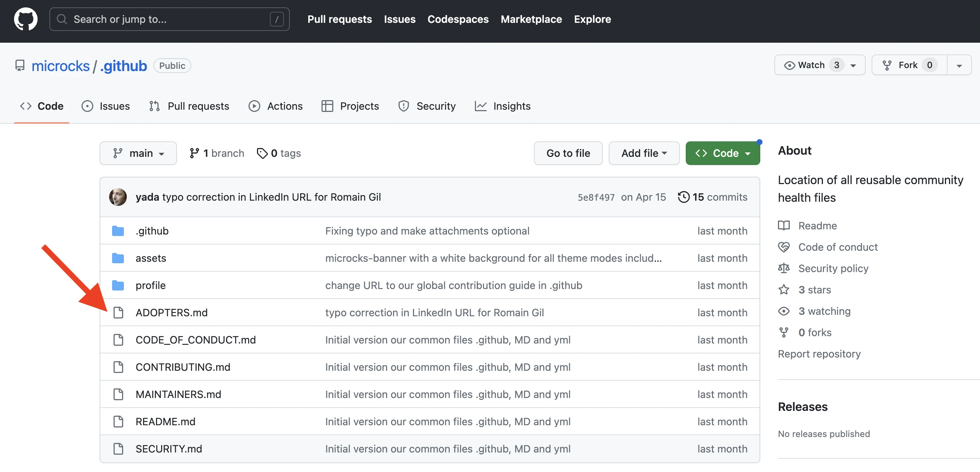Viewport: 980px width, 472px height.
Task: Click the Go to file button
Action: pos(567,153)
